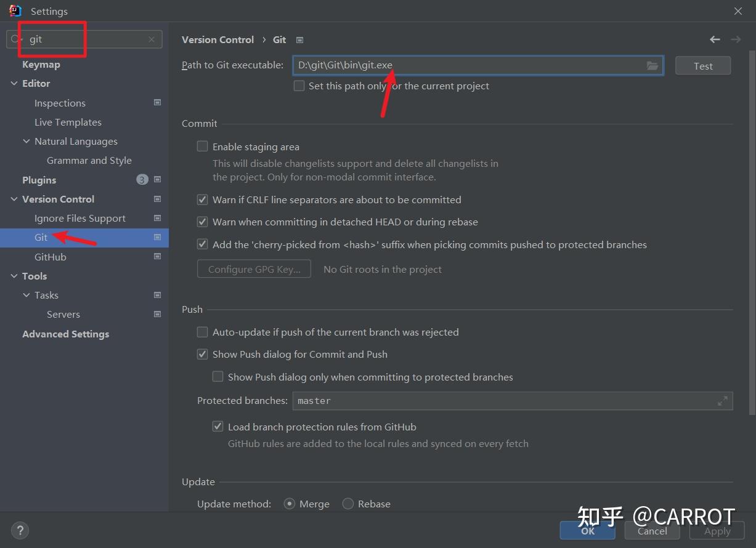The height and width of the screenshot is (548, 756).
Task: Check Set this path only for current project
Action: tap(299, 86)
